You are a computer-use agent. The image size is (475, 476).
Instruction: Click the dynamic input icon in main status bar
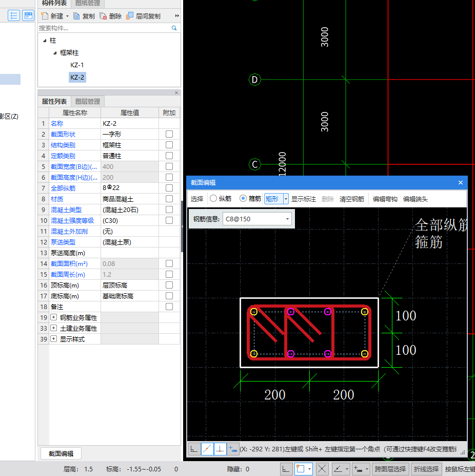coord(358,469)
